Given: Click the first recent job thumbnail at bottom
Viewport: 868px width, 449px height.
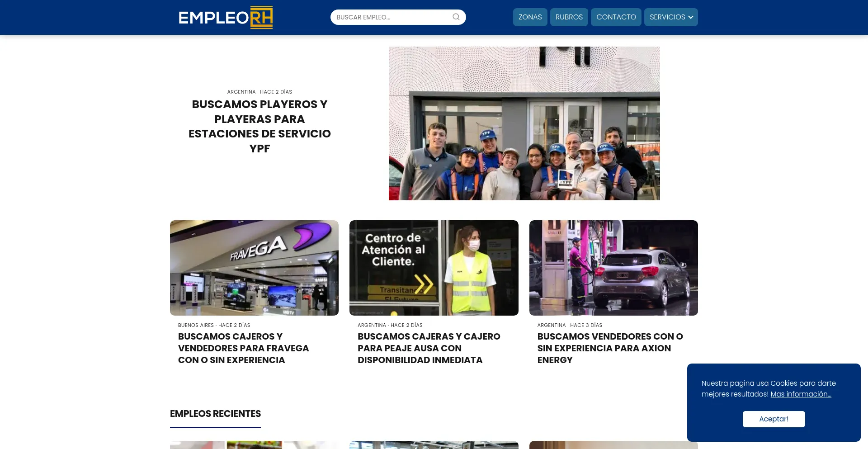Looking at the screenshot, I should coord(254,444).
